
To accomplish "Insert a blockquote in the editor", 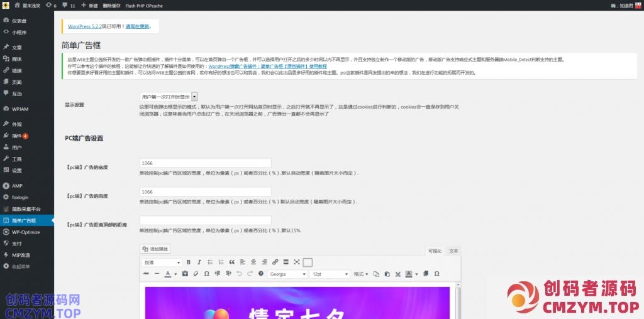I will (x=231, y=262).
